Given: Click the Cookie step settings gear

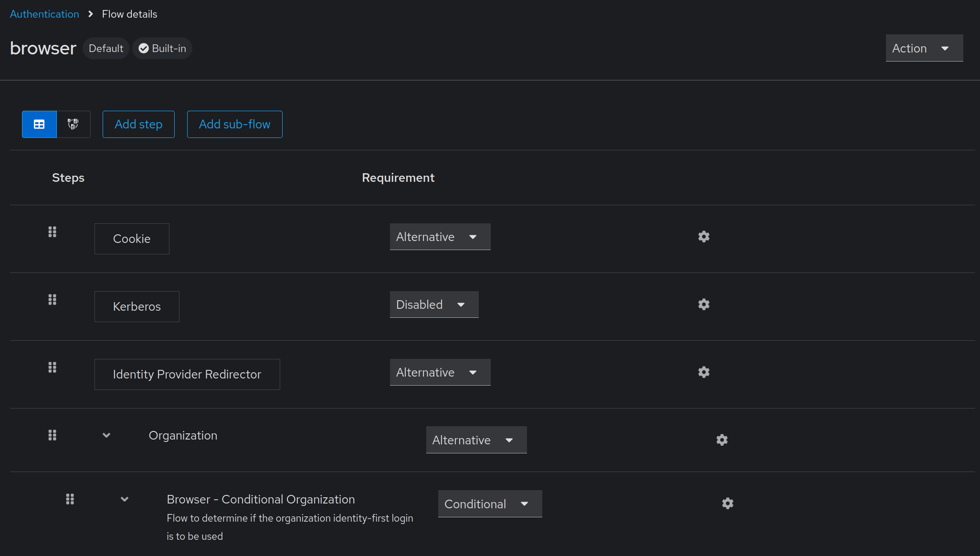Looking at the screenshot, I should pyautogui.click(x=704, y=236).
